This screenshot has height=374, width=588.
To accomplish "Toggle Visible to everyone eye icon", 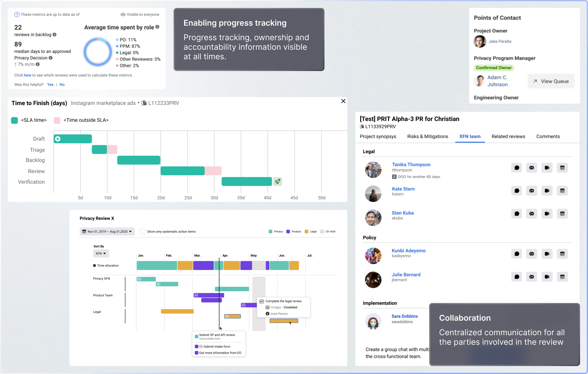I will 123,15.
